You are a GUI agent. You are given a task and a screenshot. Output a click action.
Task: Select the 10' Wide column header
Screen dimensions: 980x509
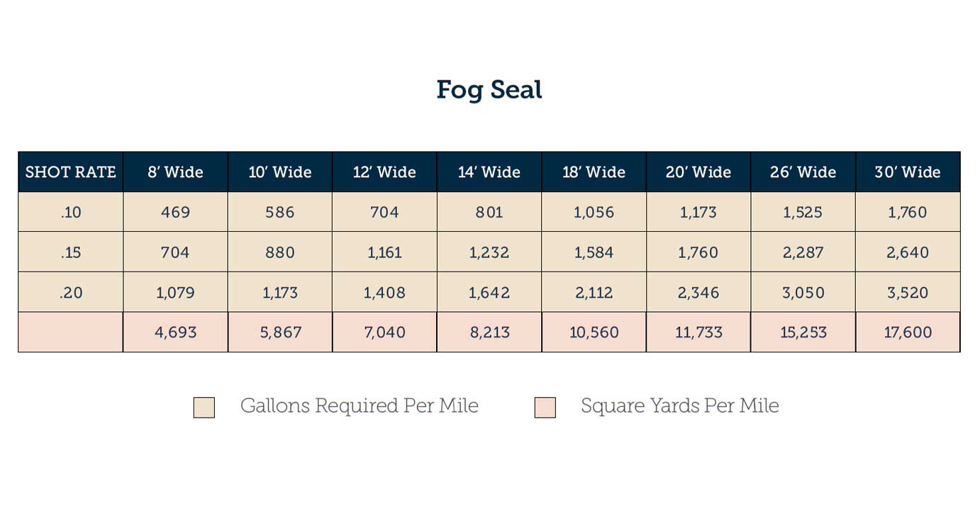coord(280,172)
